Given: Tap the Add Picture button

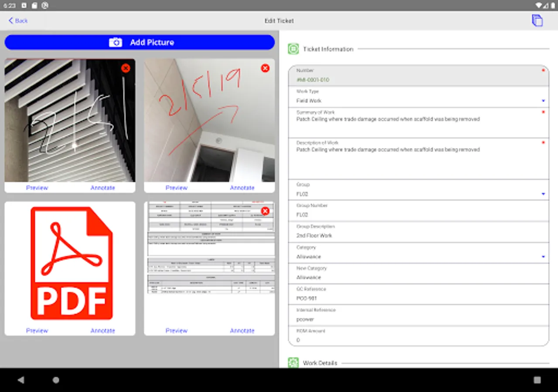Looking at the screenshot, I should (x=139, y=42).
